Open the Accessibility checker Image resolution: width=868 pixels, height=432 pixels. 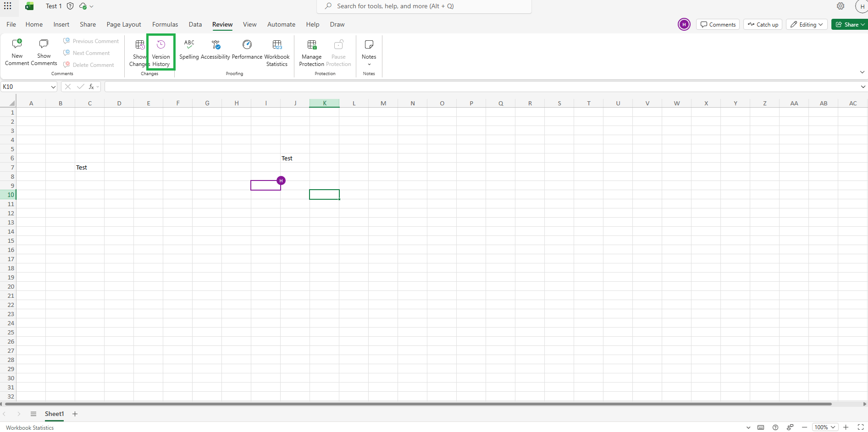click(216, 49)
